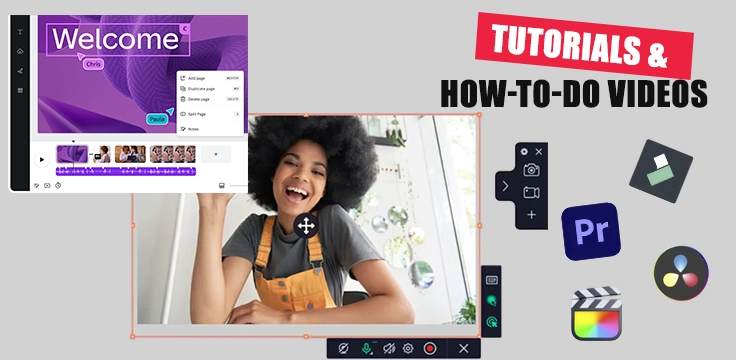Open the grid apps icon in sidebar
The width and height of the screenshot is (736, 360).
20,91
